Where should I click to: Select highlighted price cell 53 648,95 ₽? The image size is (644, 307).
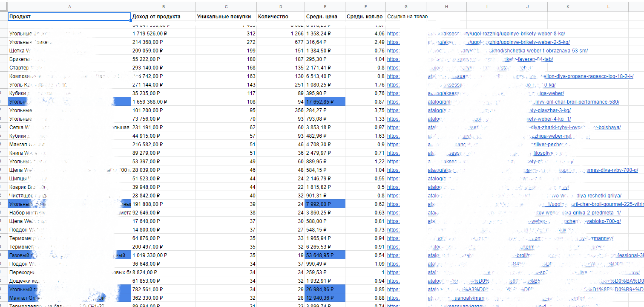tap(325, 255)
